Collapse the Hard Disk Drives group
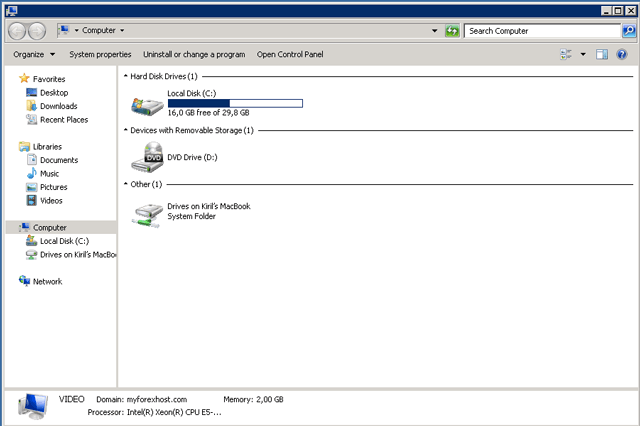This screenshot has width=640, height=426. (126, 76)
